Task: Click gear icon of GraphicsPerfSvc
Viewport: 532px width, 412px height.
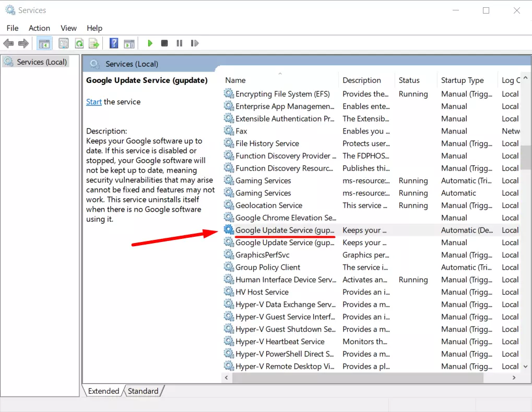Action: click(x=229, y=255)
